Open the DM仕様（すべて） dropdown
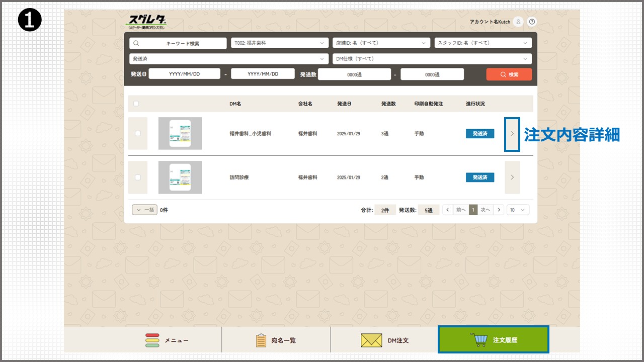The image size is (644, 362). 432,59
